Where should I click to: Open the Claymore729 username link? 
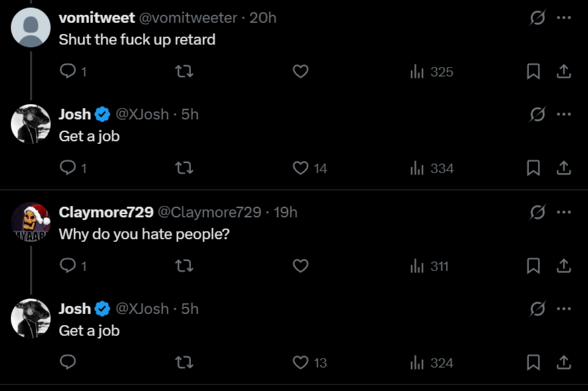click(106, 212)
